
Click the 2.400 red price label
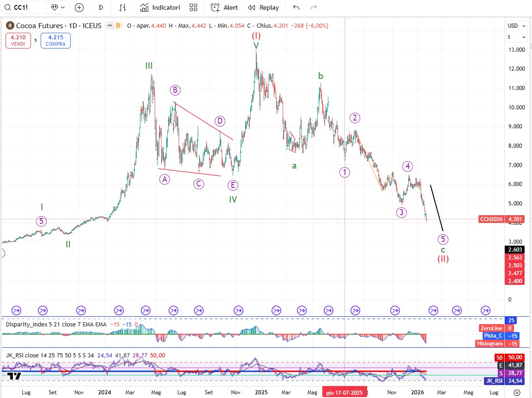(515, 281)
